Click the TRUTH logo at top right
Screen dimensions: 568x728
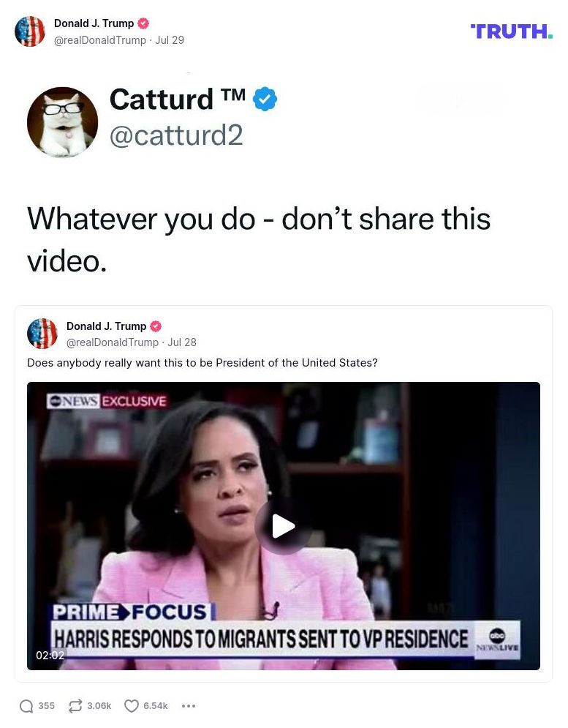512,31
